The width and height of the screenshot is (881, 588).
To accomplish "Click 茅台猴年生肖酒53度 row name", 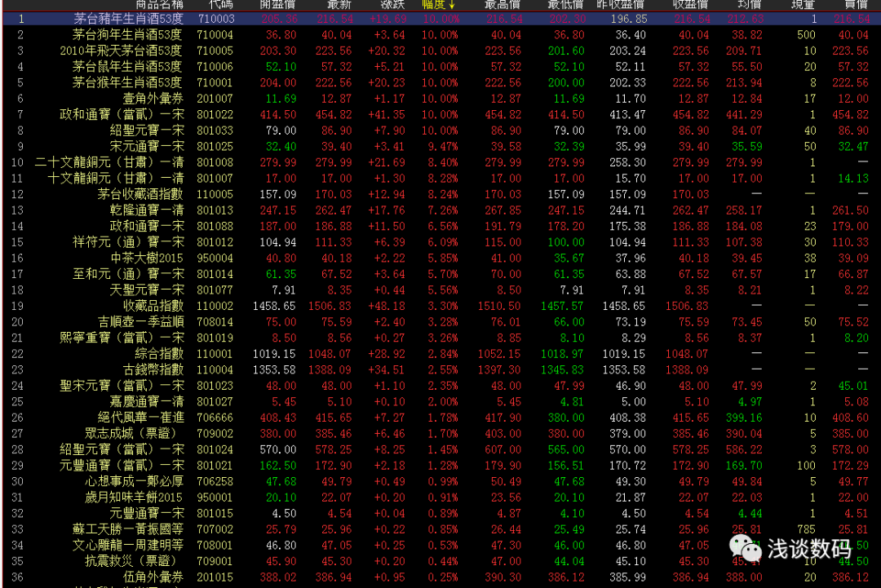I will 128,82.
